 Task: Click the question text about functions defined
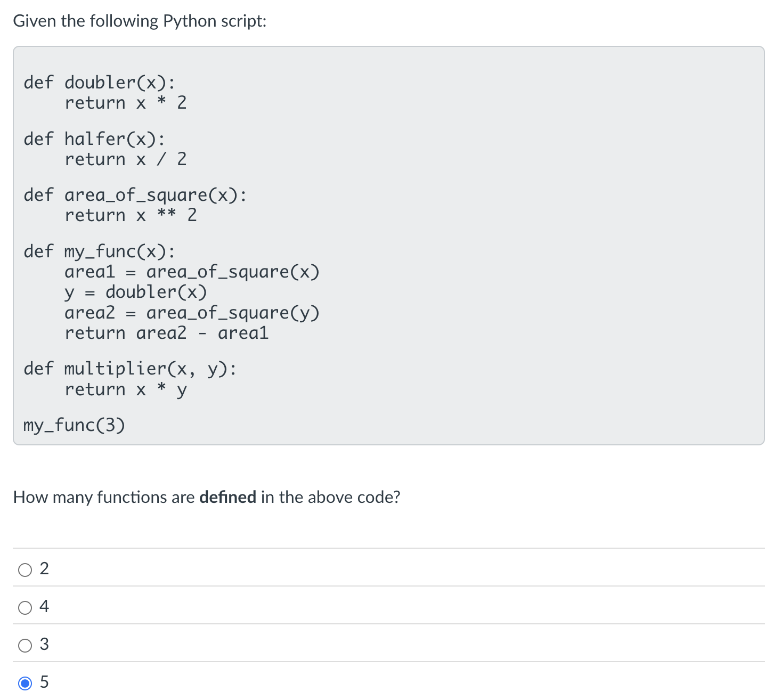(x=207, y=497)
